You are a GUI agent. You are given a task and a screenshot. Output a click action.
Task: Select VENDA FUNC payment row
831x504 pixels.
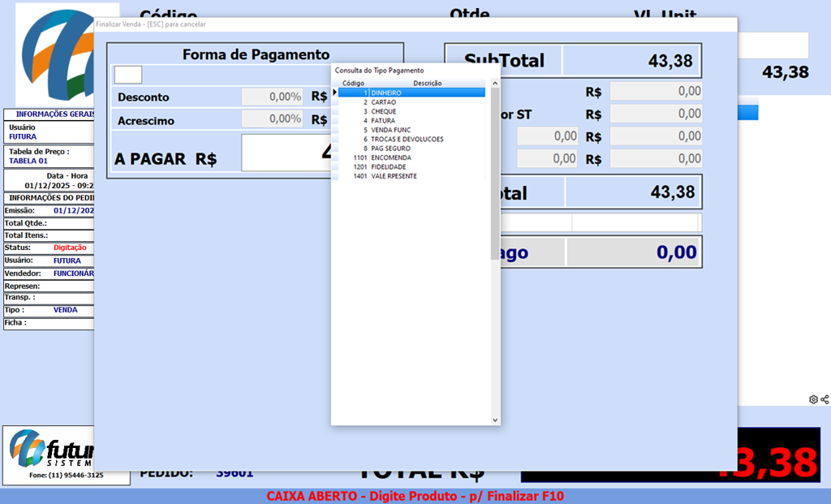click(x=391, y=130)
